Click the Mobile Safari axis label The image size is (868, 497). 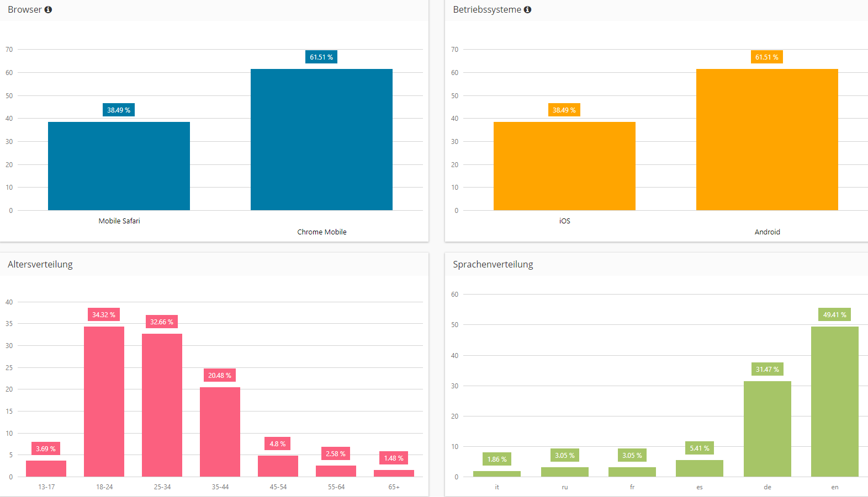click(119, 221)
